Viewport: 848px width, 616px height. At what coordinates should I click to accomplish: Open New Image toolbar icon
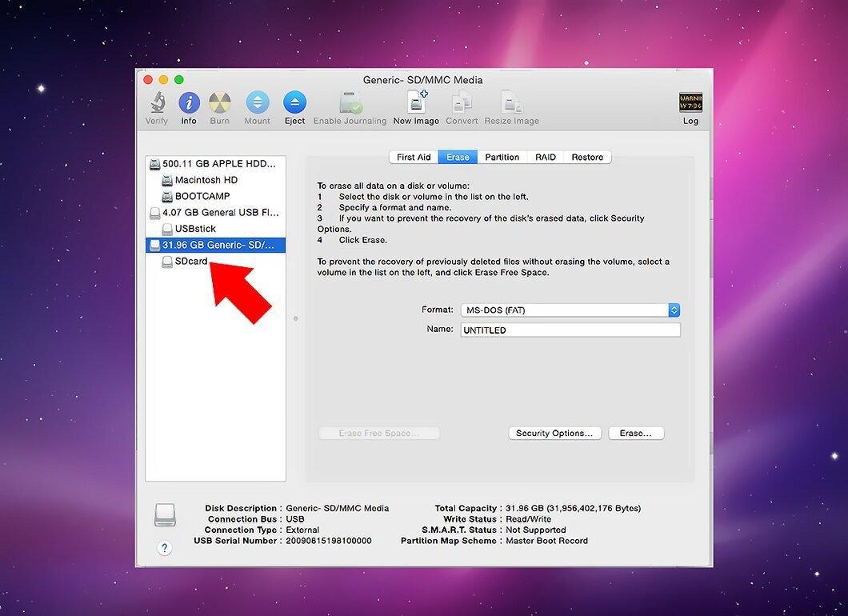pos(416,102)
